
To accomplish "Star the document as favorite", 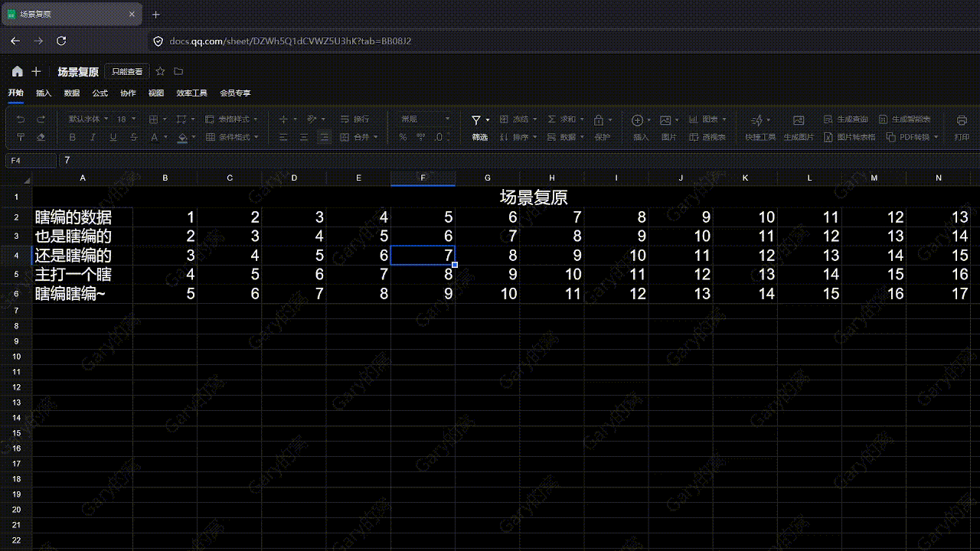I will click(x=160, y=71).
